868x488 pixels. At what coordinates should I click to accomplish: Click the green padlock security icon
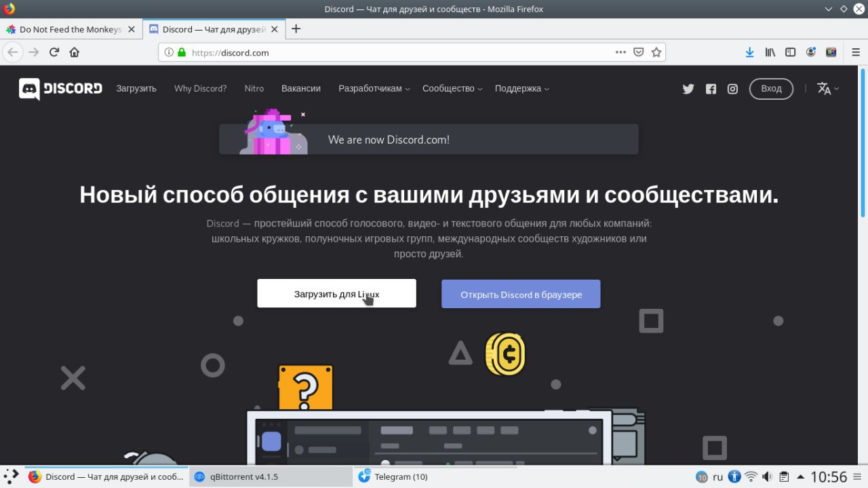pos(181,52)
